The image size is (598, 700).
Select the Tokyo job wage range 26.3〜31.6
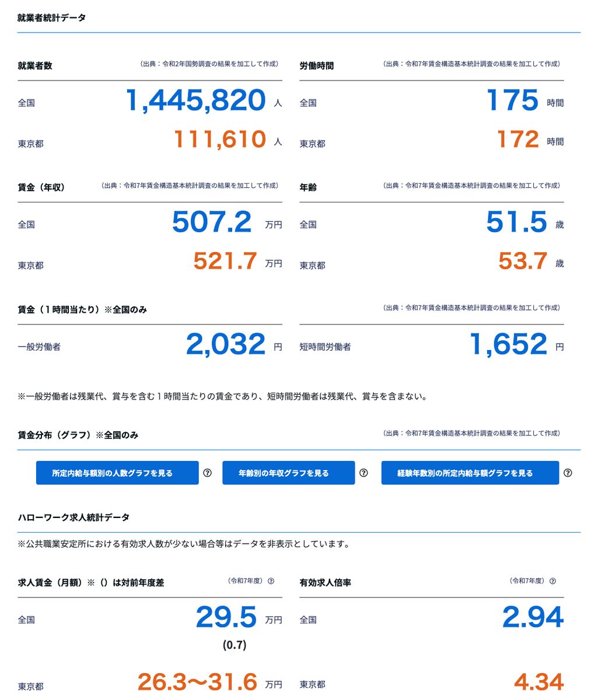[x=197, y=682]
